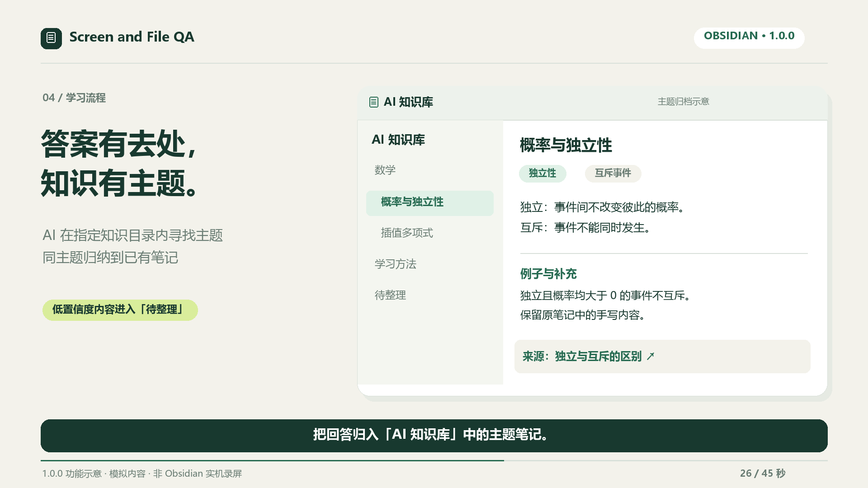868x488 pixels.
Task: Click the headline 知识有主题。
Action: coord(119,183)
